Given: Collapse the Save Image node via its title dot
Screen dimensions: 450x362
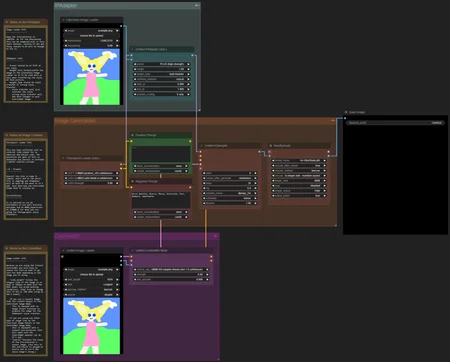Looking at the screenshot, I should 346,112.
